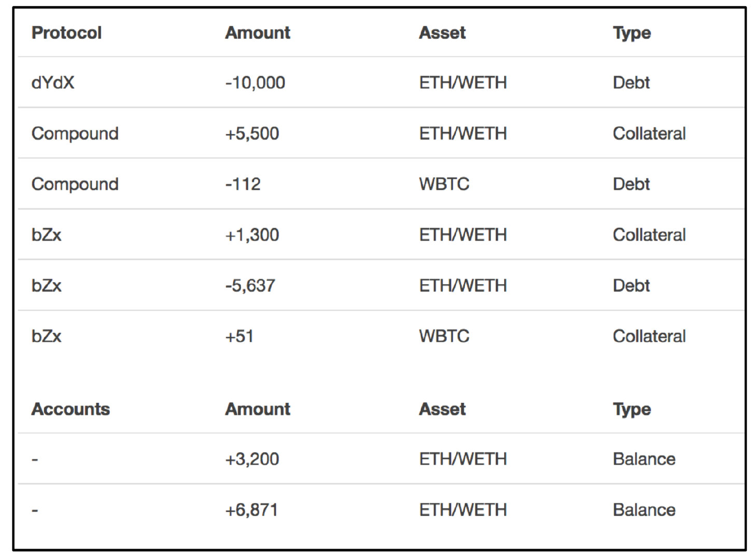Select WBTC asset in bZx row
The width and height of the screenshot is (754, 560).
[x=444, y=336]
